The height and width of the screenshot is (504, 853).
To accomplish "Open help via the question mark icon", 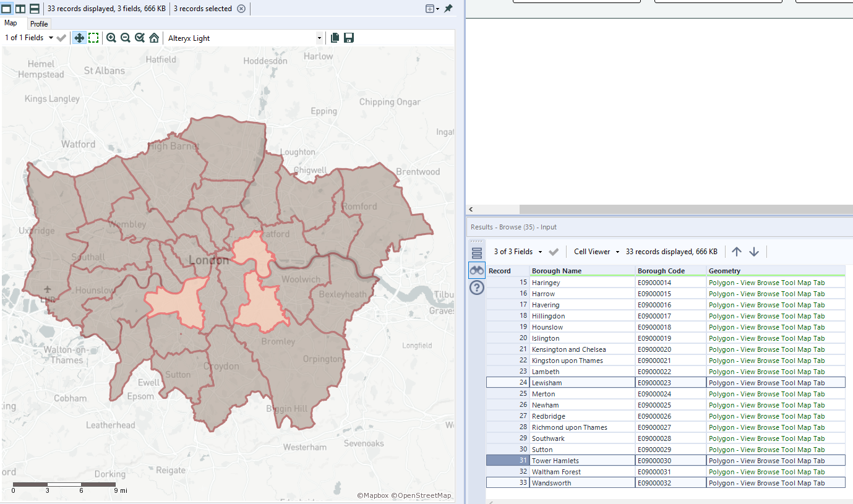I will (476, 288).
